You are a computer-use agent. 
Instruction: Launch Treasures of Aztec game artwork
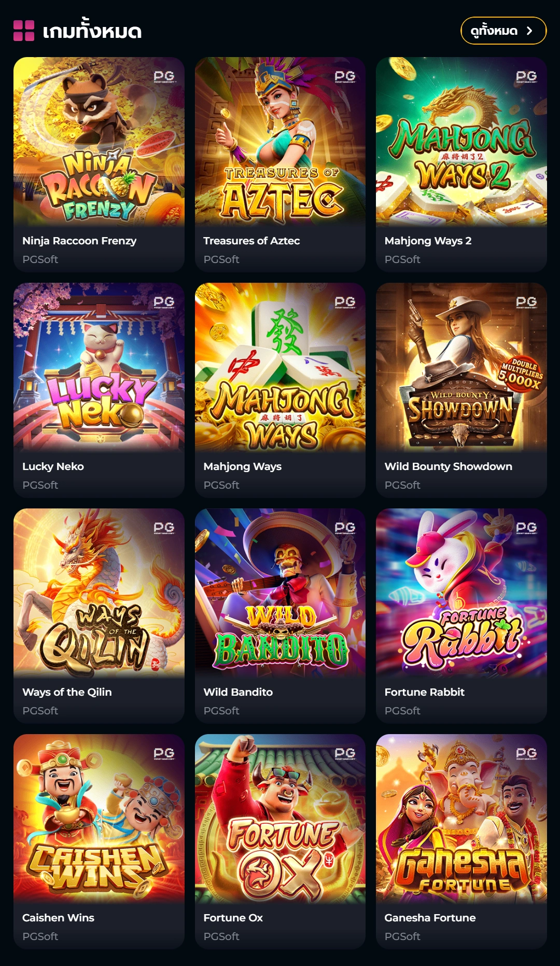pyautogui.click(x=280, y=142)
